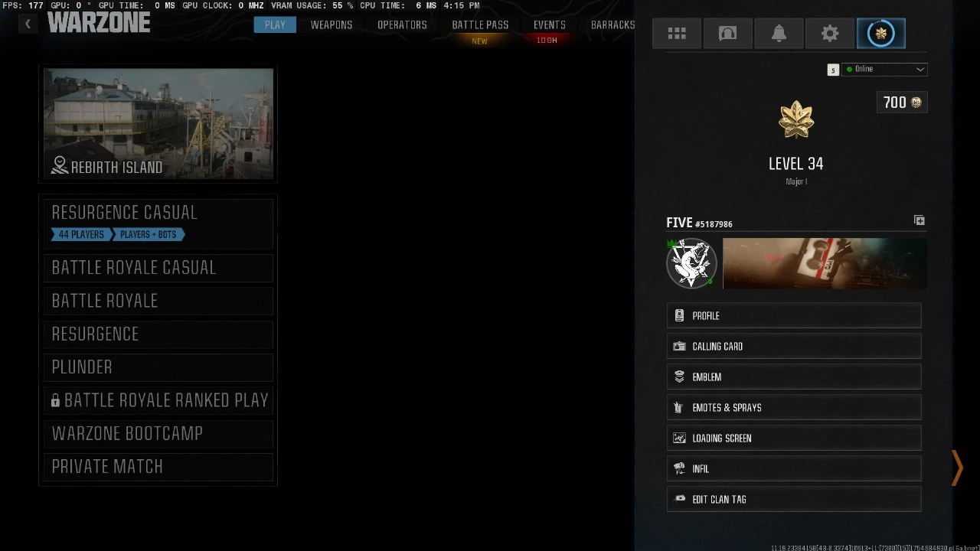The height and width of the screenshot is (551, 980).
Task: Open the social headset icon
Action: 727,34
